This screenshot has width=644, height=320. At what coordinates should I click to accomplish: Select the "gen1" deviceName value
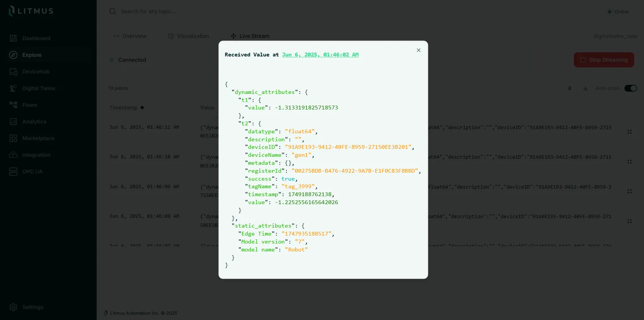tap(301, 155)
